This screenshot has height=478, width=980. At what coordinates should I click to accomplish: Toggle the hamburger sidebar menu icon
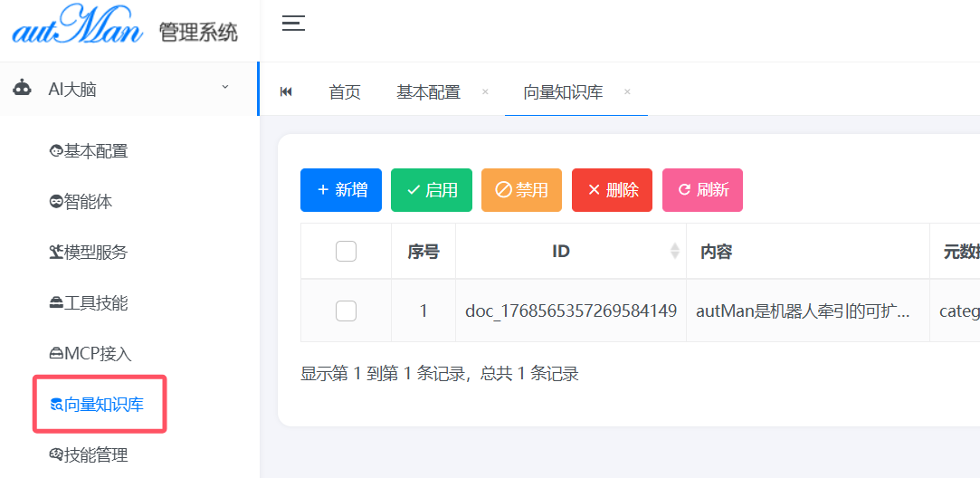(293, 24)
